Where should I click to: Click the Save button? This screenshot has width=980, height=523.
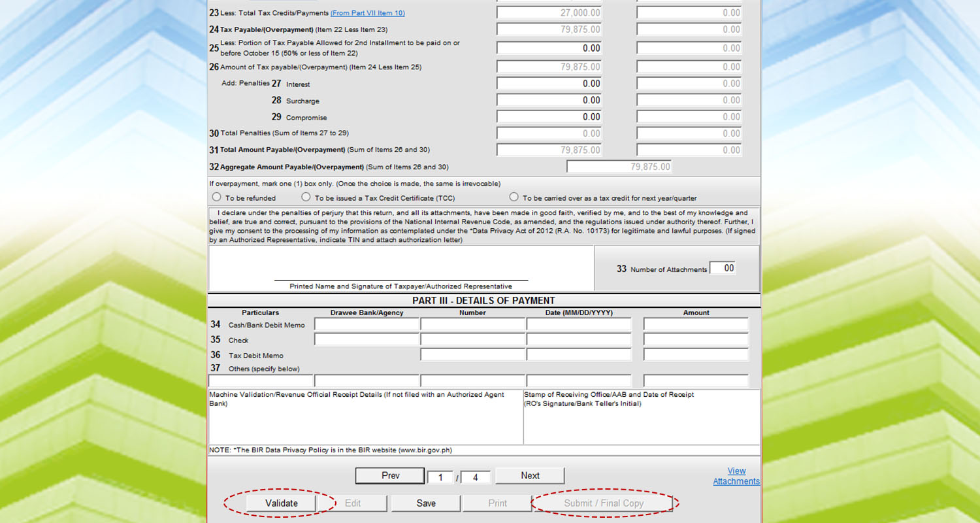pyautogui.click(x=426, y=503)
